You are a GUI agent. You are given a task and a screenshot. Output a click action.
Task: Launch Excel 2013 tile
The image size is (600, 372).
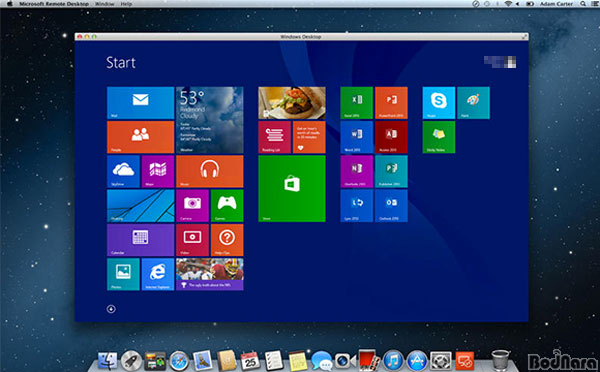click(x=357, y=103)
